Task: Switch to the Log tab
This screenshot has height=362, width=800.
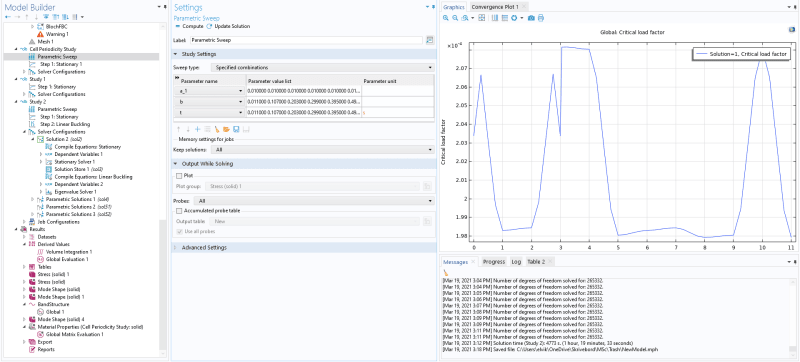Action: click(x=516, y=262)
